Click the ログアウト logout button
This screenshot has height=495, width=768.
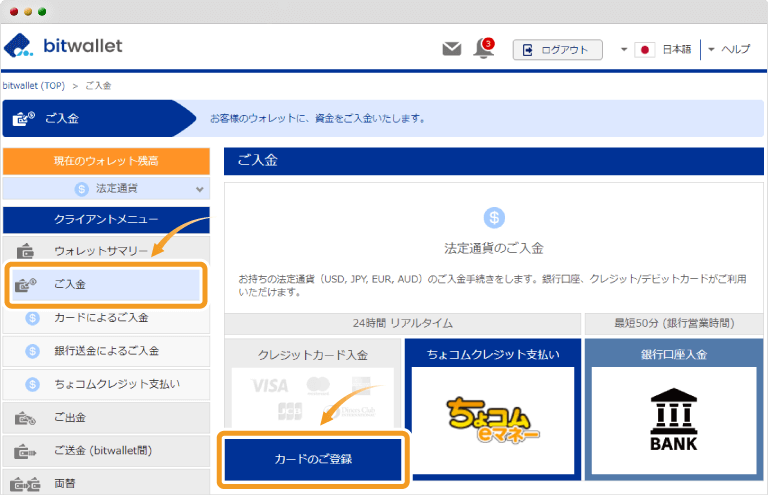pyautogui.click(x=557, y=49)
